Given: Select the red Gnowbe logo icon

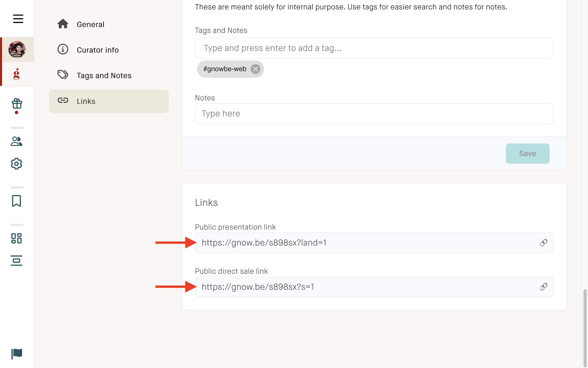Looking at the screenshot, I should click(x=17, y=74).
